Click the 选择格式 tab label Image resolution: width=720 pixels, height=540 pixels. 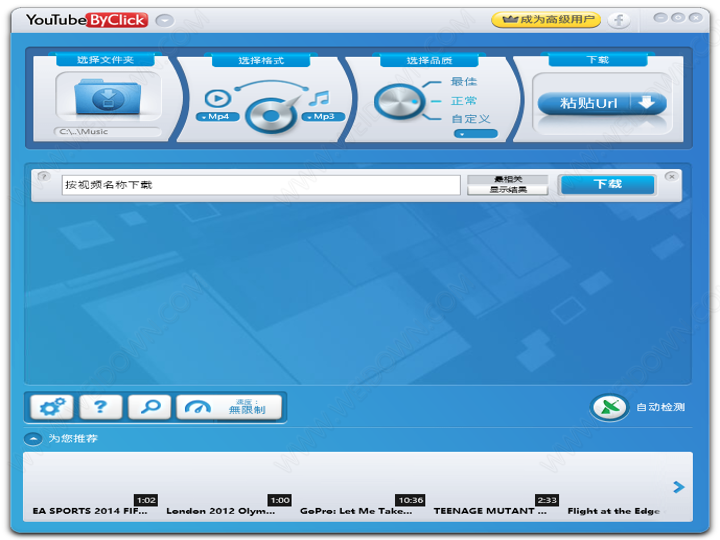[261, 60]
